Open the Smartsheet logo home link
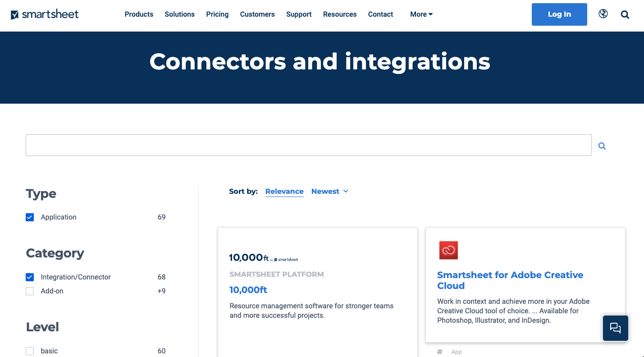The width and height of the screenshot is (644, 357). point(45,14)
